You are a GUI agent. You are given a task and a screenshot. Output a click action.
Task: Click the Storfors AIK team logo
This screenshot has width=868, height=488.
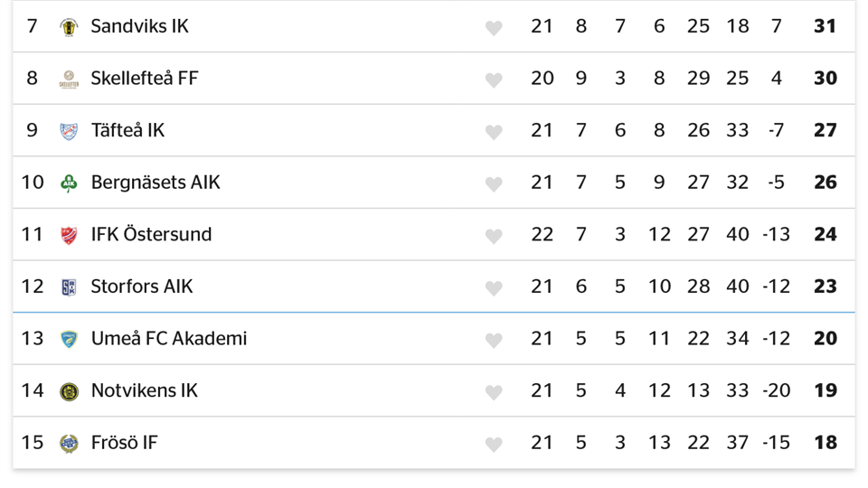pos(69,287)
